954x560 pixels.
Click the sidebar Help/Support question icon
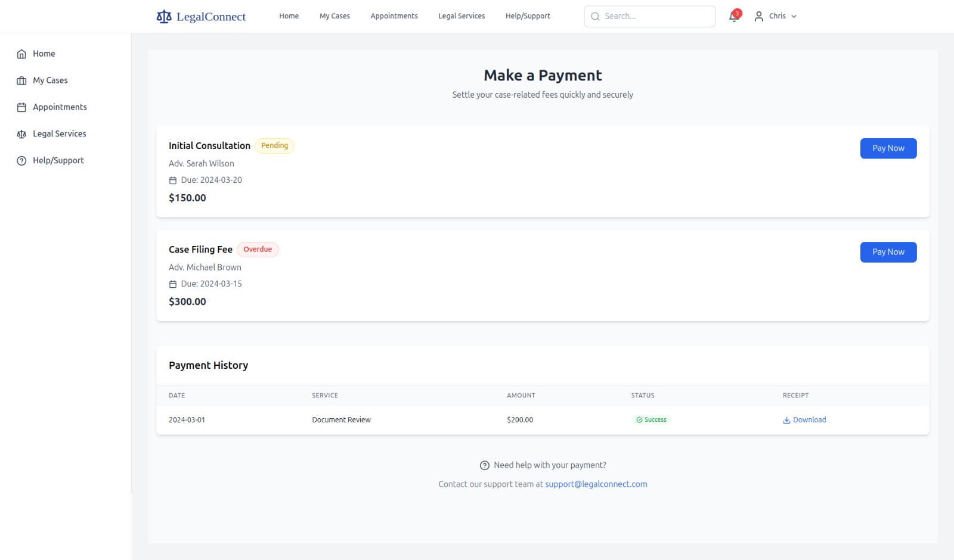pos(21,161)
